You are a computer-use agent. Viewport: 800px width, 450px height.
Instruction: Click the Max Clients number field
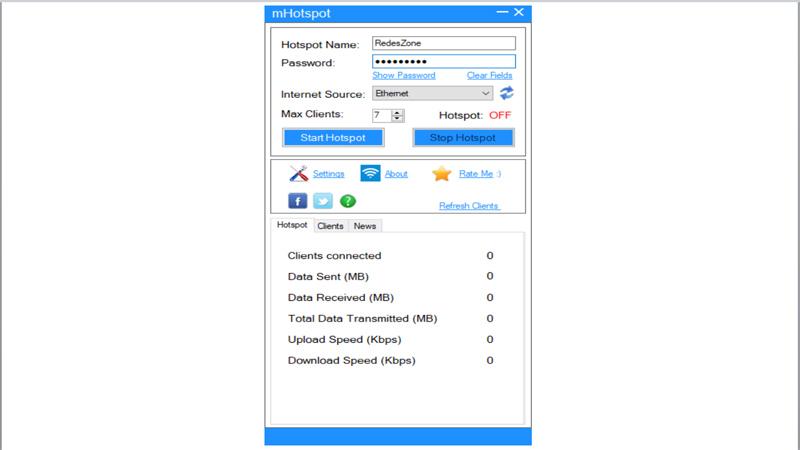point(382,115)
